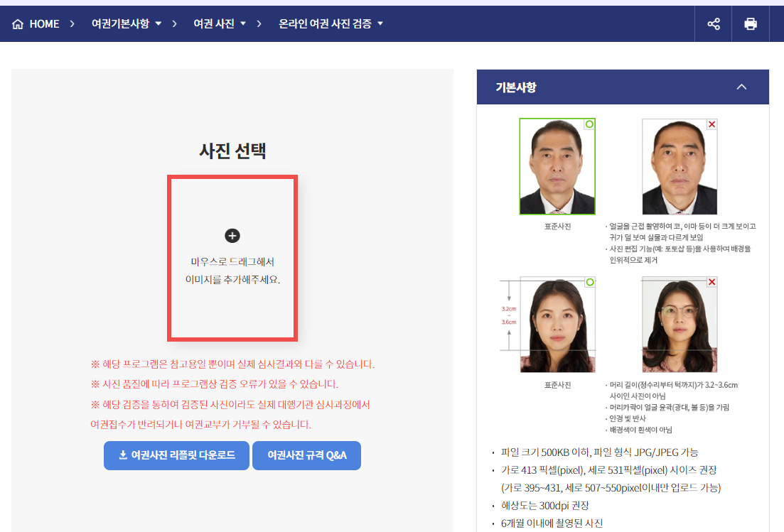
Task: Click the image drag-and-drop upload area
Action: point(232,258)
